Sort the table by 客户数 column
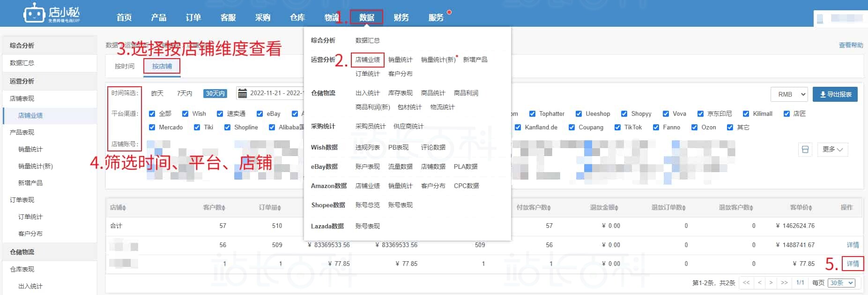The width and height of the screenshot is (868, 295). click(x=214, y=207)
